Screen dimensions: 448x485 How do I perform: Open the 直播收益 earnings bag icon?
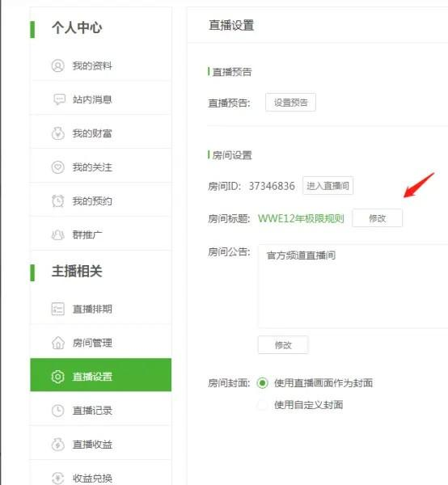(x=58, y=445)
